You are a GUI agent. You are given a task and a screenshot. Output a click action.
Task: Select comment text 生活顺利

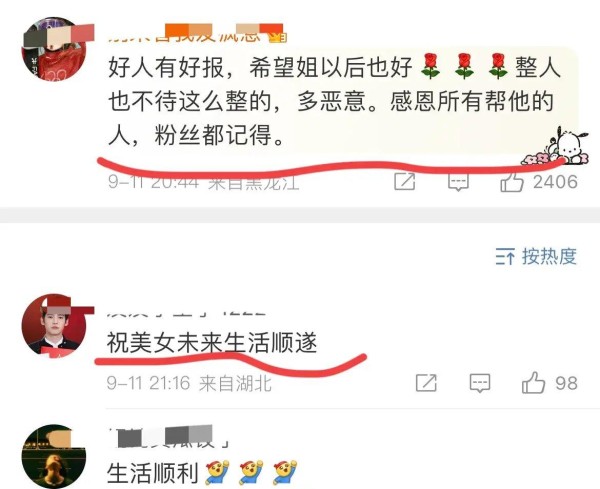[x=152, y=473]
